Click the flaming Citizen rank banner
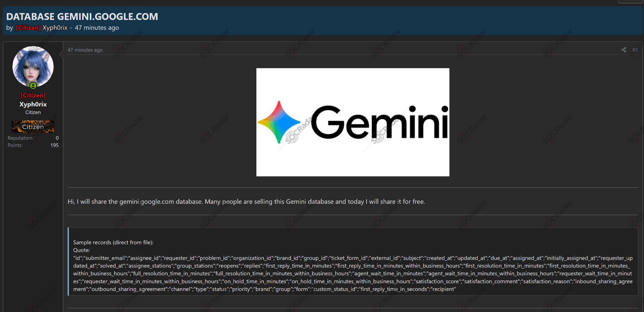The height and width of the screenshot is (312, 644). (33, 127)
